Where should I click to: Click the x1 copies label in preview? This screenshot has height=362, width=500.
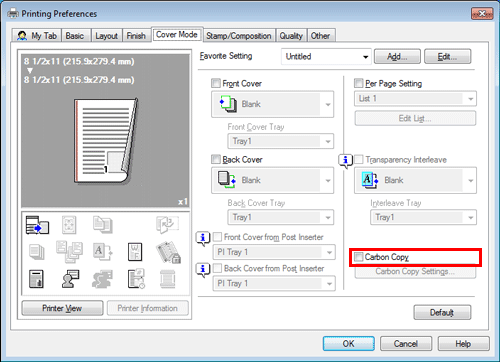click(x=183, y=202)
